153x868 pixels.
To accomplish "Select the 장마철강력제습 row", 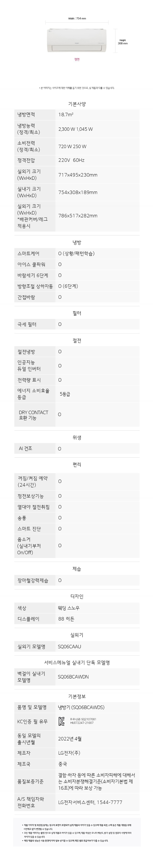I will 77,580.
